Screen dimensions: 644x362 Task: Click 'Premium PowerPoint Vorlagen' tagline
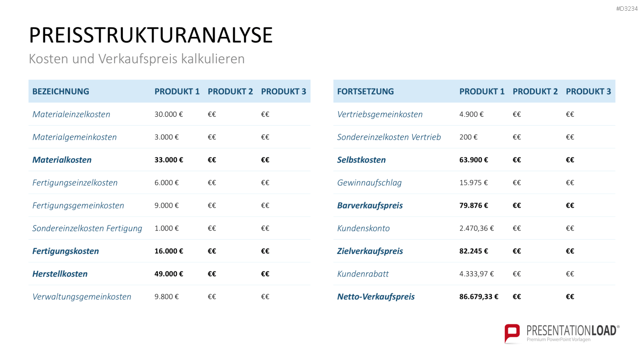coord(559,340)
